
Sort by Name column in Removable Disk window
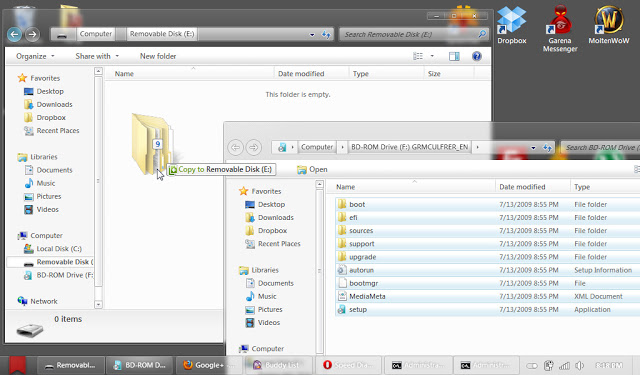click(124, 74)
